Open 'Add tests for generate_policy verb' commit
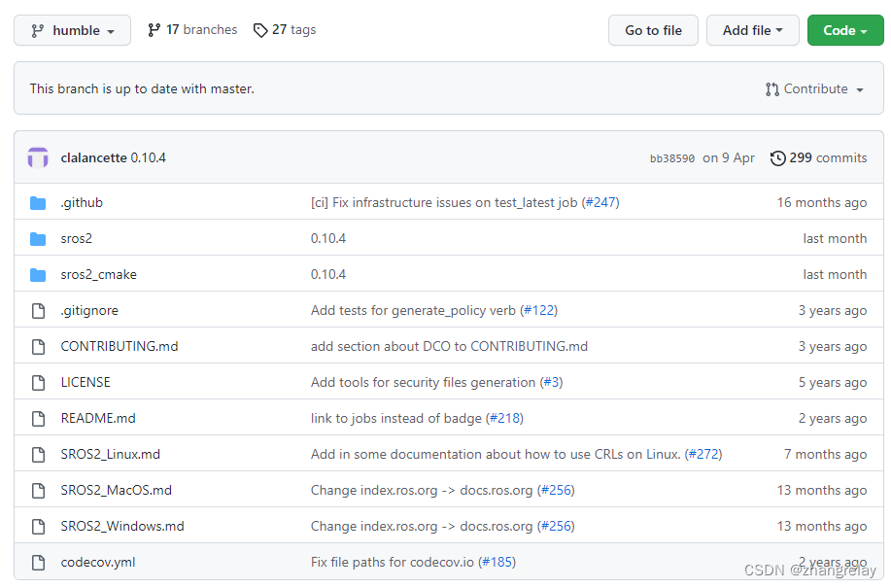Image resolution: width=891 pixels, height=588 pixels. 413,311
